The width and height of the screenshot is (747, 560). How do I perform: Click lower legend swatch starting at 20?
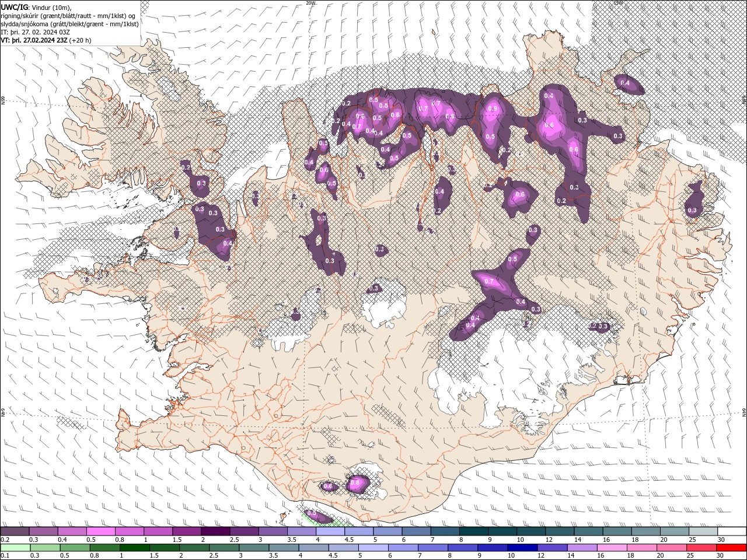[x=673, y=547]
